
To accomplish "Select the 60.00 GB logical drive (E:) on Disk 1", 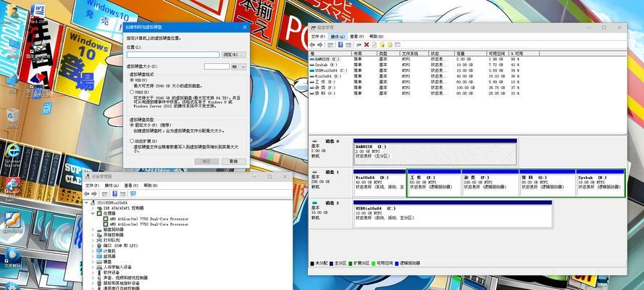I will [435, 183].
